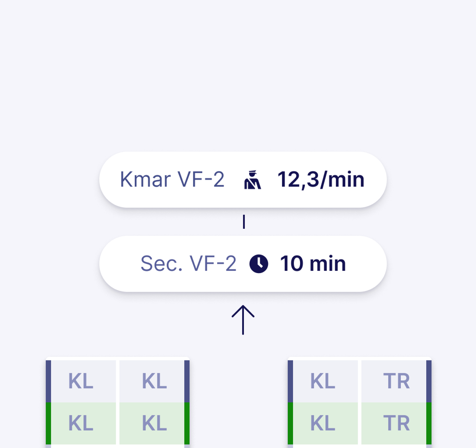Click the connector line between the two pills
Screen dimensions: 476x448
point(244,222)
